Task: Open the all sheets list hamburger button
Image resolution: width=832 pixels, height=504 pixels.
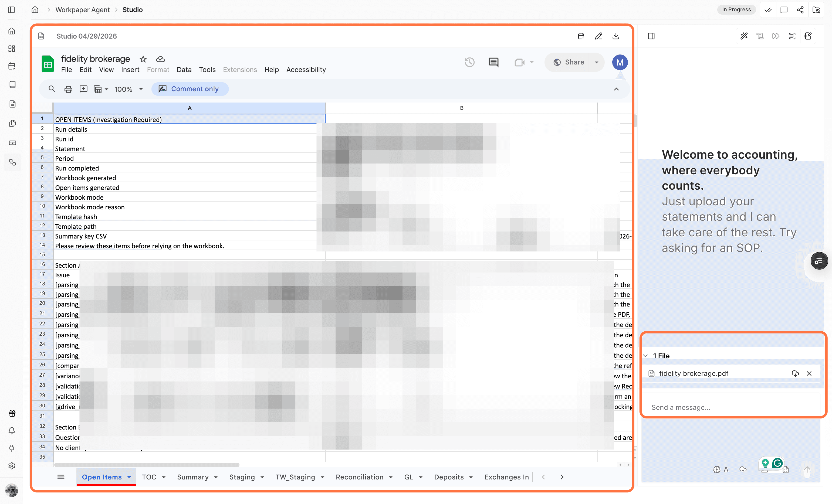Action: tap(61, 477)
